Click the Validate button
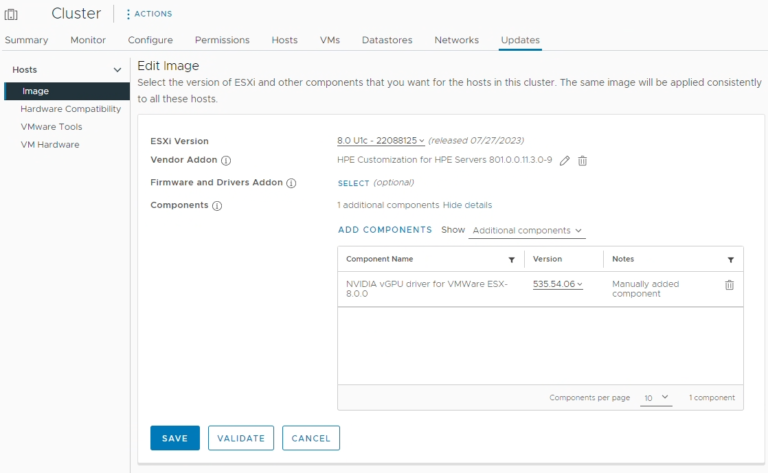 (241, 438)
